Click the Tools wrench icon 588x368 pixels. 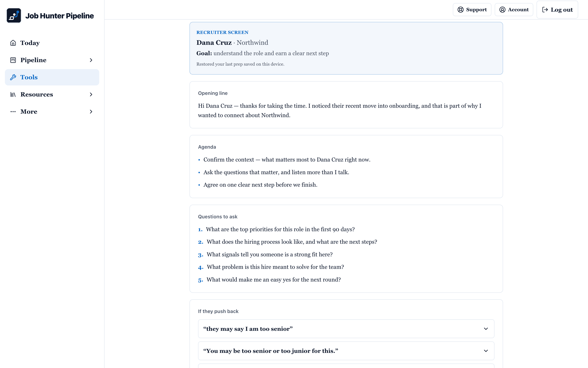(x=13, y=77)
